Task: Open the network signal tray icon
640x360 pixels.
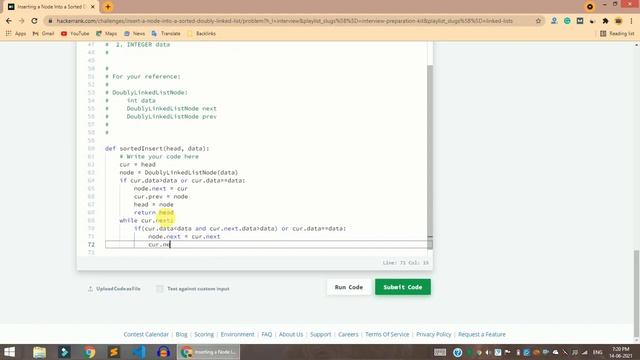Action: click(x=585, y=352)
